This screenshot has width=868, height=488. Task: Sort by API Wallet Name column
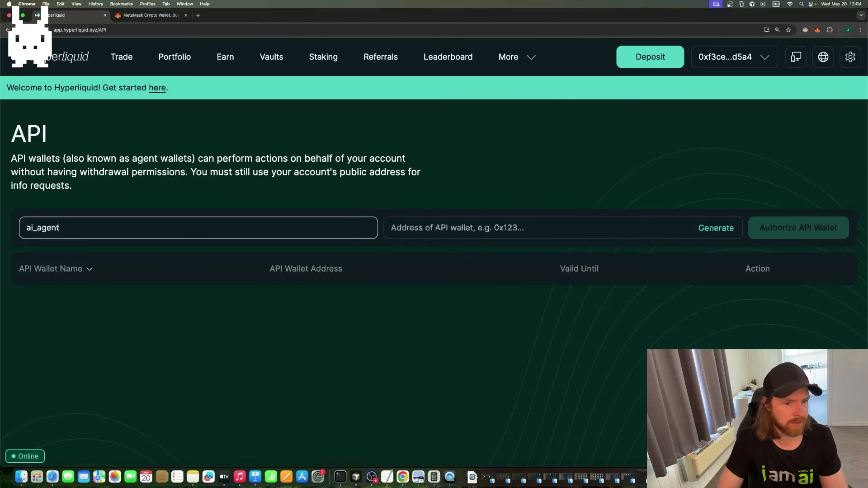tap(56, 269)
